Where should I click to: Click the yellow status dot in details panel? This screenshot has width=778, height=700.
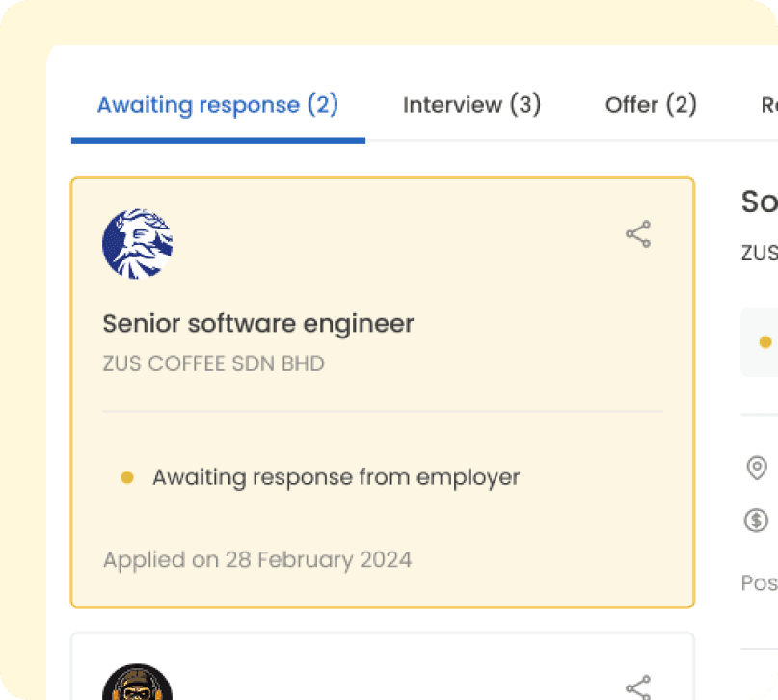point(765,342)
